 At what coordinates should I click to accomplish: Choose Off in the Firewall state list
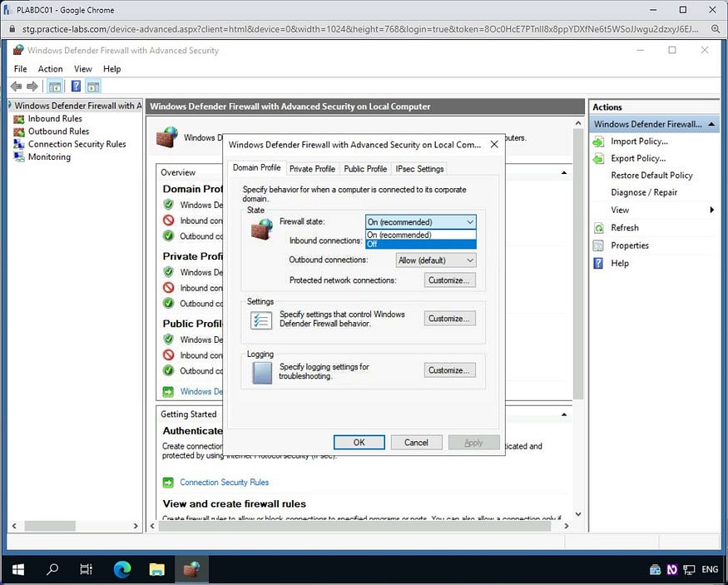point(421,244)
